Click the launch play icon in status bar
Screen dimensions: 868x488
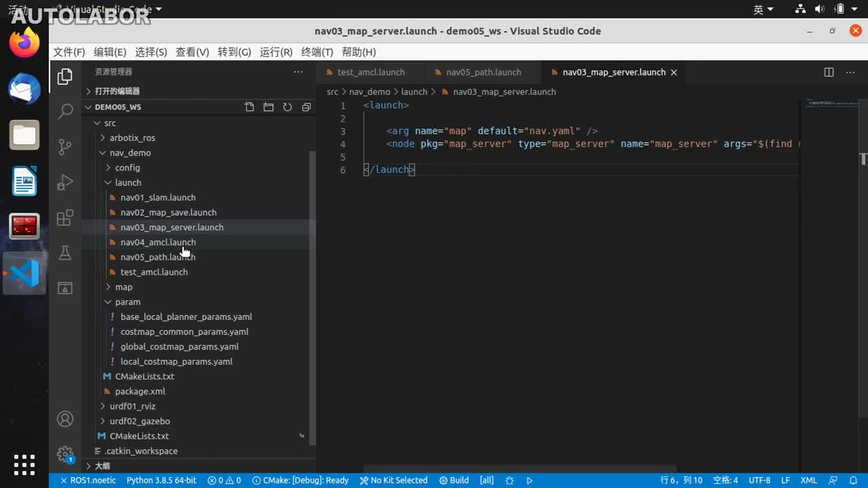tap(530, 481)
